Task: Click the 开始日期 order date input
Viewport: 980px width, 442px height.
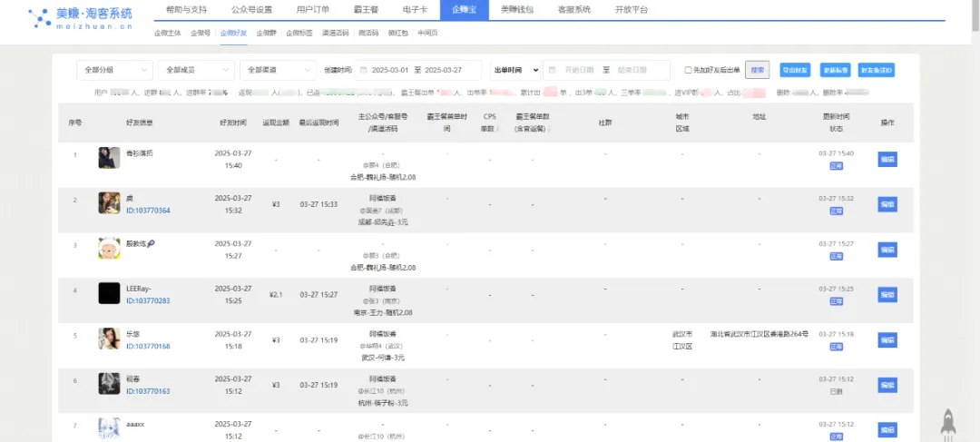Action: (579, 70)
